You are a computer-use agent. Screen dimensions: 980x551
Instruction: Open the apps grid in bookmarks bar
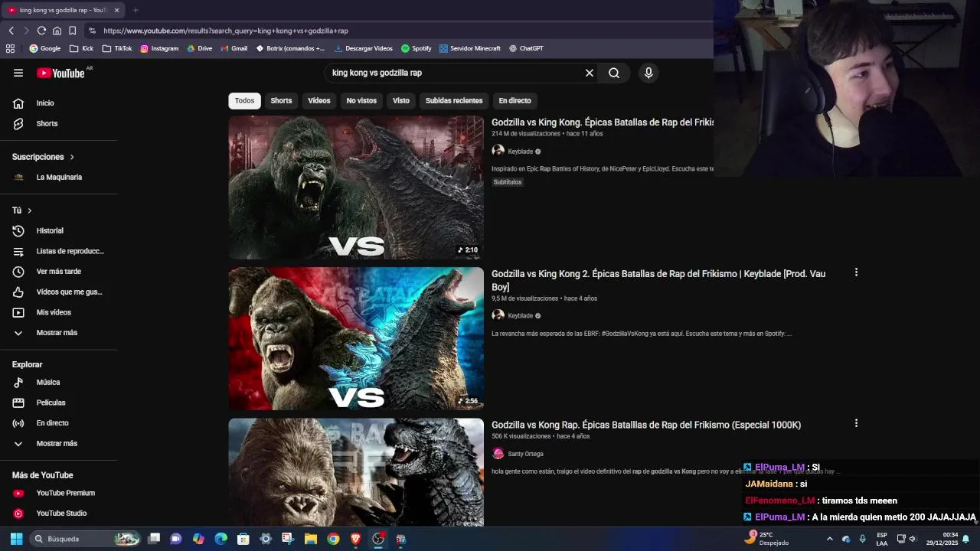(10, 48)
